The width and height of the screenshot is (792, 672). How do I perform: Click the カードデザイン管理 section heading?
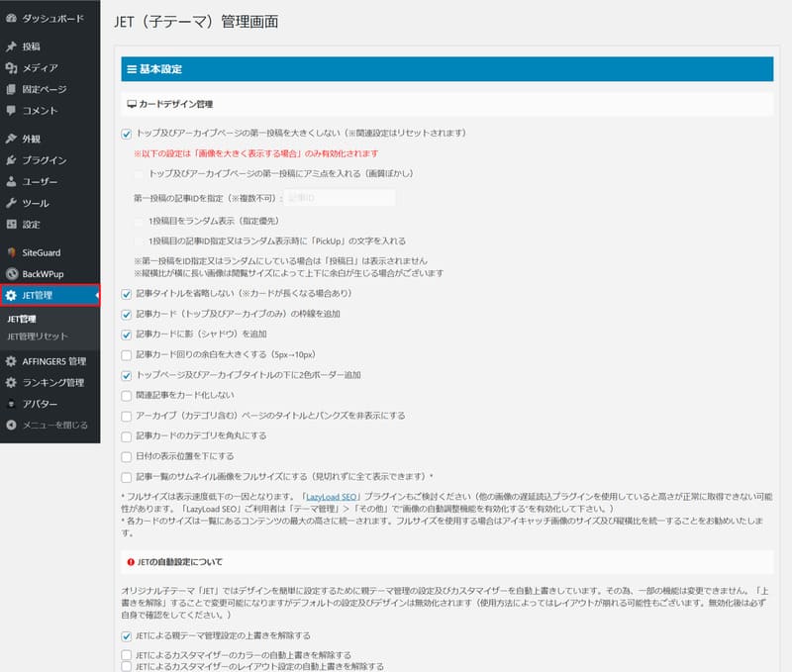tap(447, 104)
